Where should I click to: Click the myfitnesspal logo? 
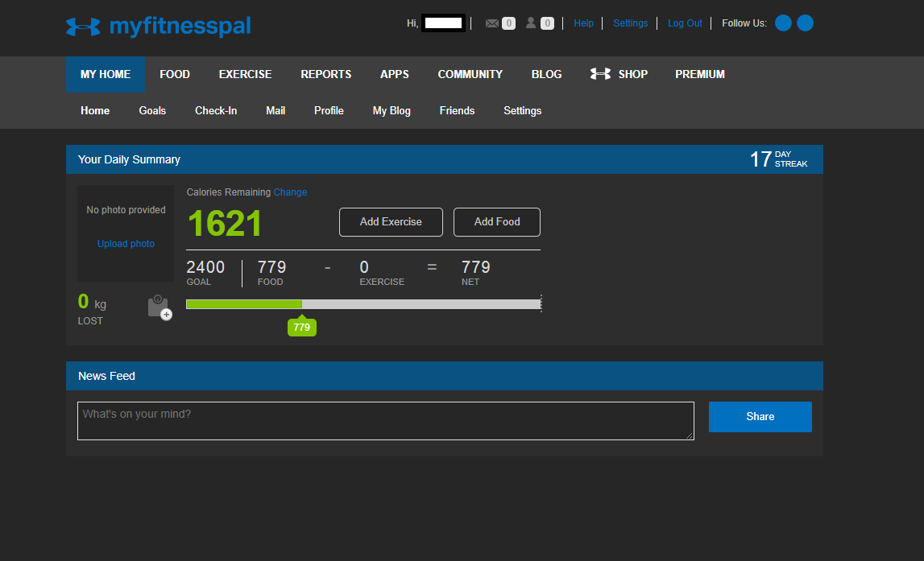[x=159, y=27]
